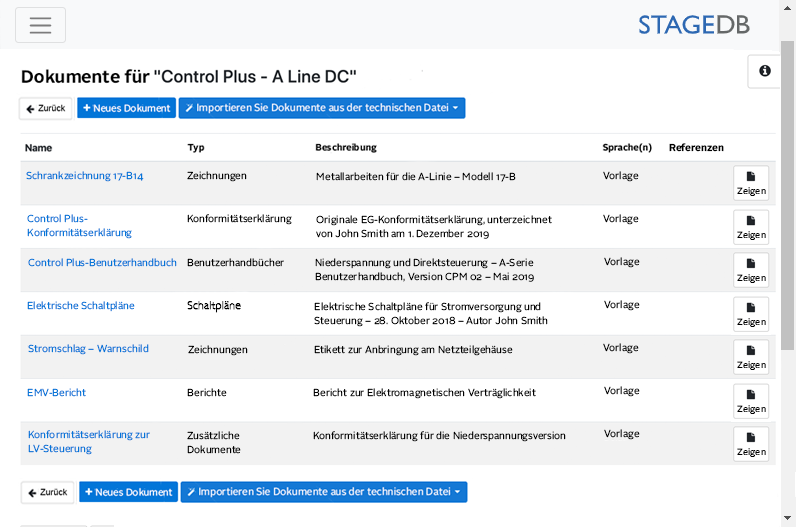
Task: Show the Konformitätserklärung zur LV-Steuerung file
Action: [750, 444]
